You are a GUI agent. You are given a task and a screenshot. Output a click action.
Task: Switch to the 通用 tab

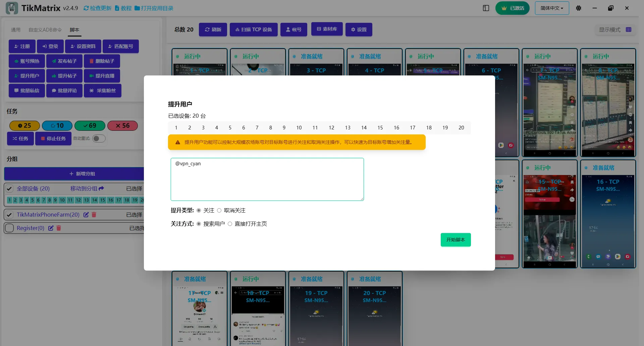pos(16,30)
